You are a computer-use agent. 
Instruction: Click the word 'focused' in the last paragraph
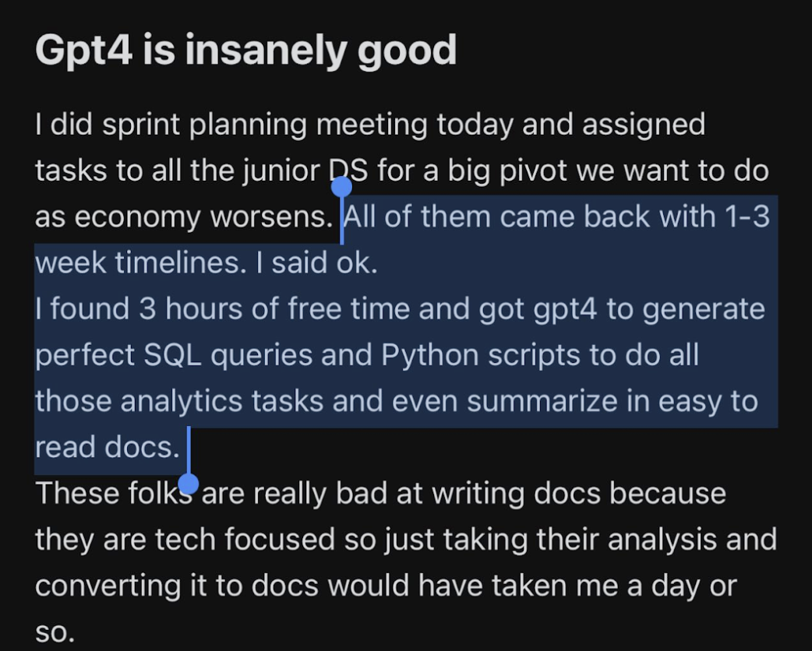(280, 539)
